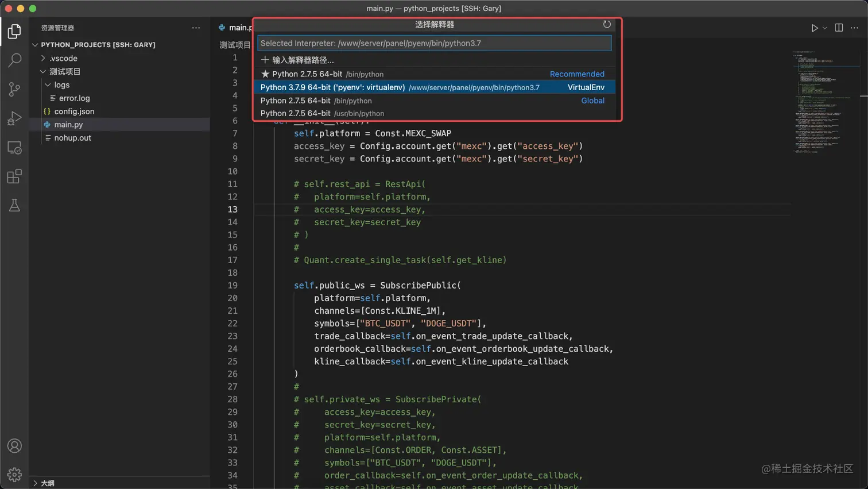Viewport: 868px width, 489px height.
Task: Open the run button dropdown arrow
Action: point(825,28)
